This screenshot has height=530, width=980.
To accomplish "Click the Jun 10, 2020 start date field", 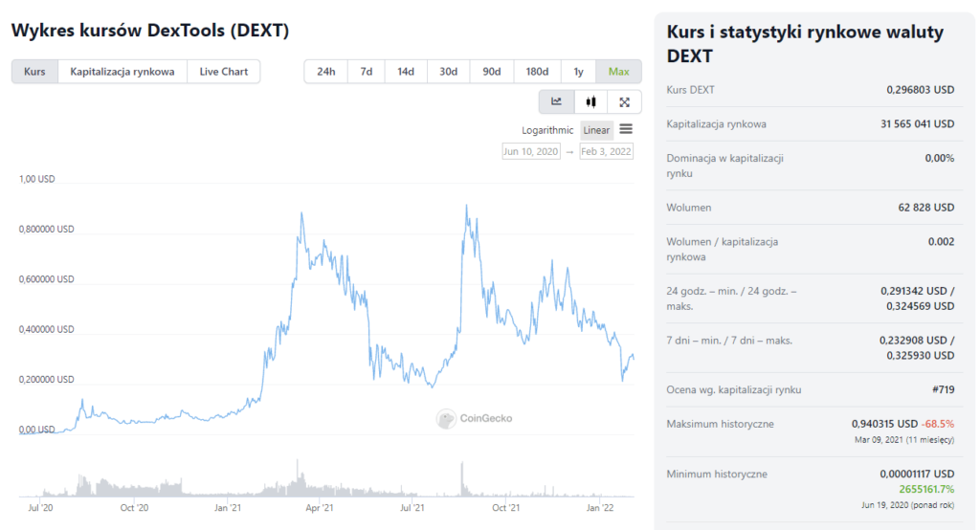I will click(x=530, y=151).
